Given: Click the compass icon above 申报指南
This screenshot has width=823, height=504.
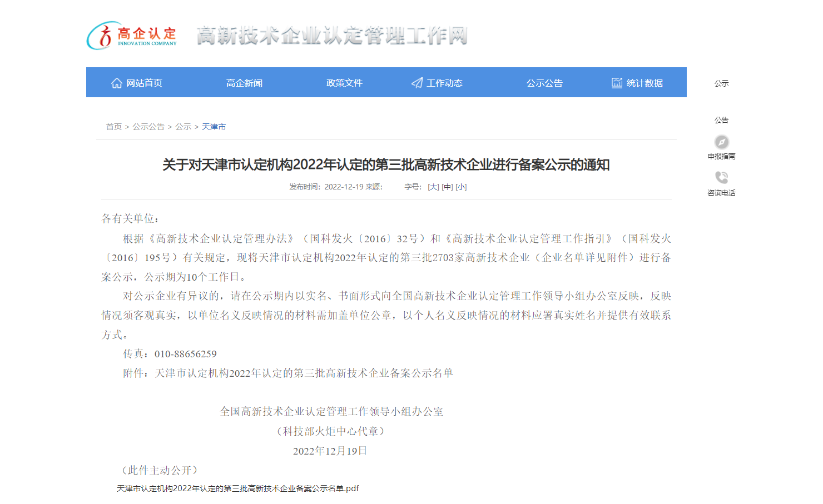Looking at the screenshot, I should pyautogui.click(x=722, y=142).
